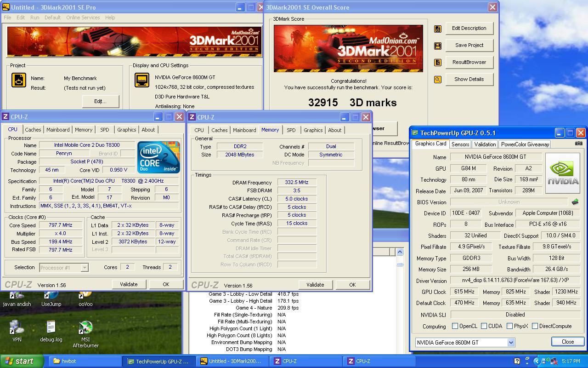Click the left CPU-Z window title icon
The width and height of the screenshot is (588, 368).
(6, 117)
